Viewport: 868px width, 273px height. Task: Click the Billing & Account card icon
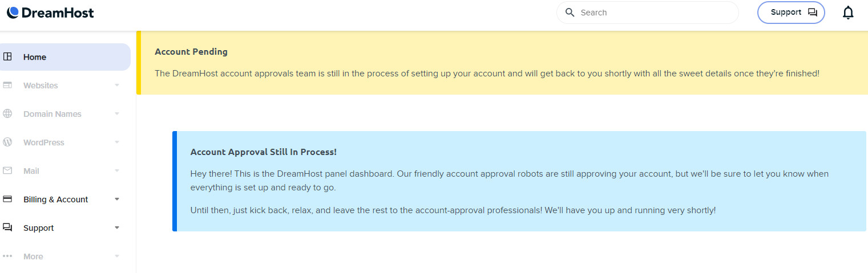pyautogui.click(x=8, y=199)
